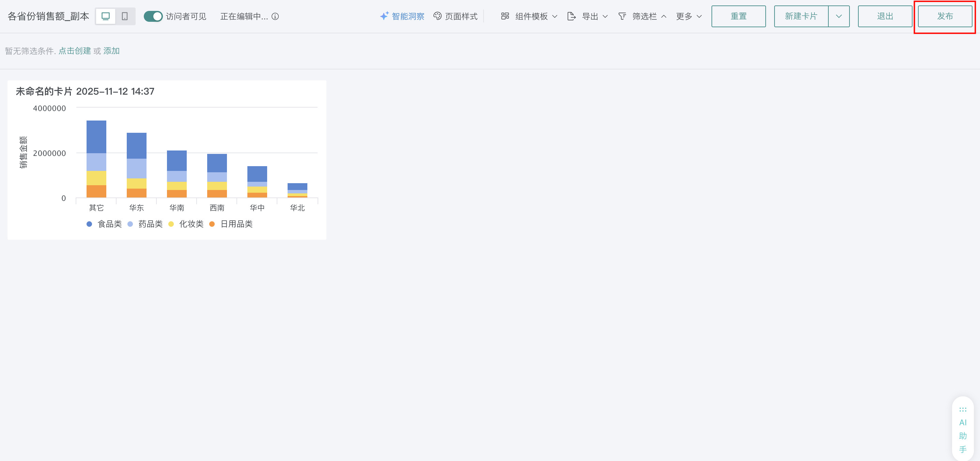
Task: Click the 导出 export icon
Action: point(571,16)
